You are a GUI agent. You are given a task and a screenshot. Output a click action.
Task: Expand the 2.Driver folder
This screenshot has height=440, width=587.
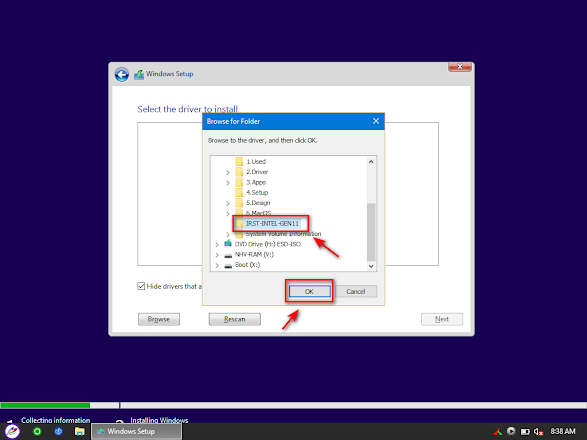point(228,172)
